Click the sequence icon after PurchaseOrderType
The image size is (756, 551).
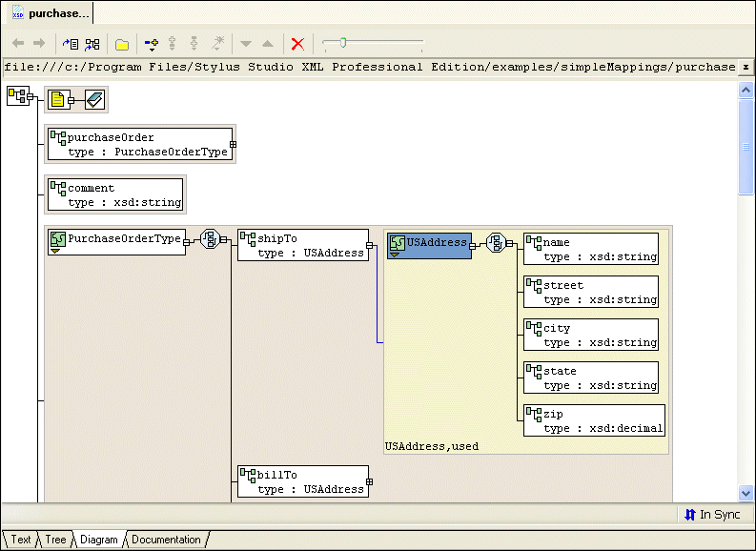(209, 240)
